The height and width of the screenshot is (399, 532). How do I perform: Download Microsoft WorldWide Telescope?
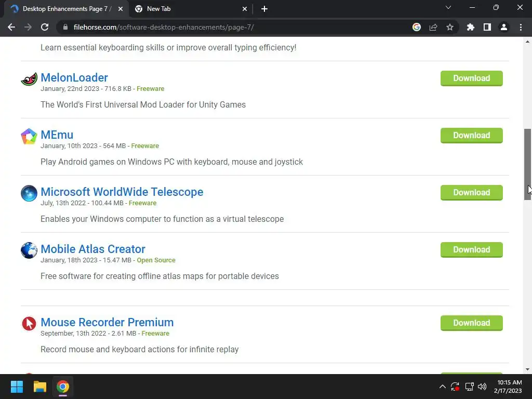(x=472, y=193)
